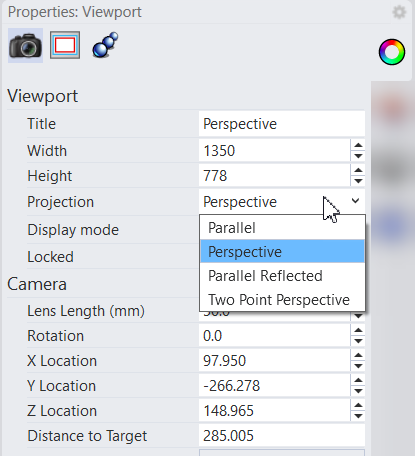Select the red rectangle wallpaper icon
Viewport: 415px width, 456px height.
point(65,45)
